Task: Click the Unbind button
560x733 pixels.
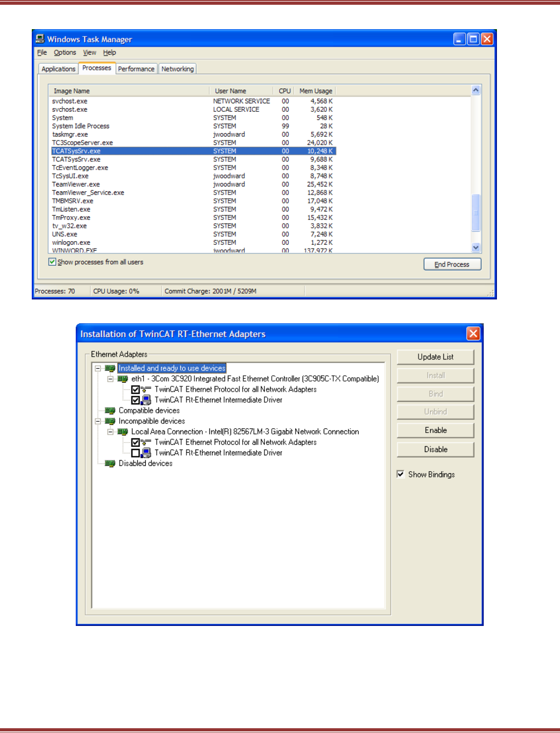Action: pos(435,411)
